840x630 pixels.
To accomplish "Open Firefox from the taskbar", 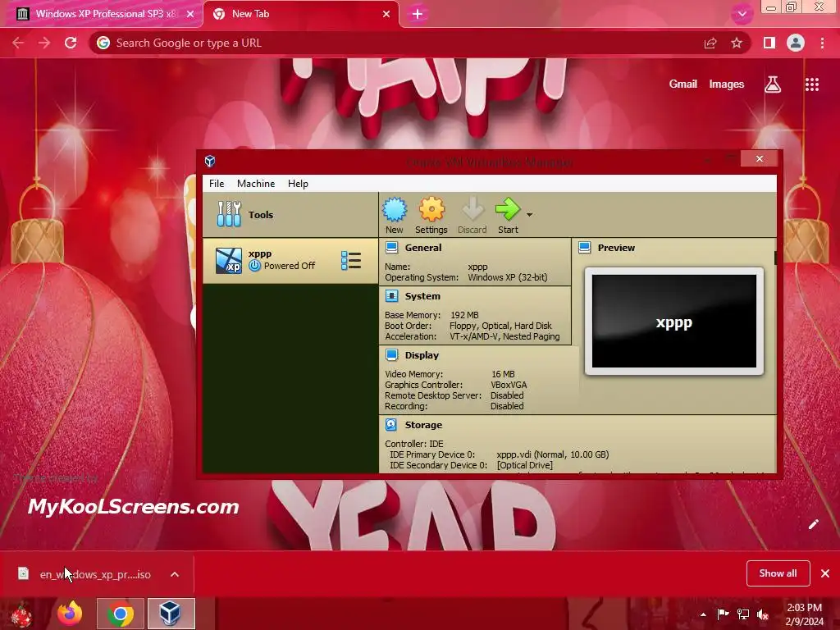I will (x=71, y=614).
